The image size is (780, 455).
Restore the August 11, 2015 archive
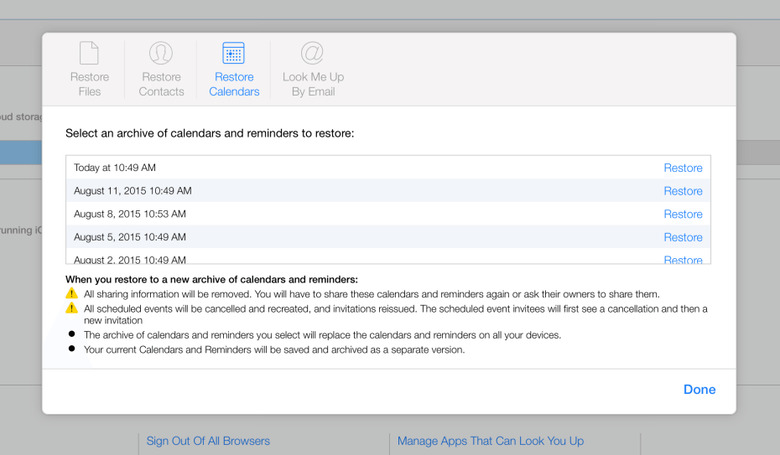point(683,191)
